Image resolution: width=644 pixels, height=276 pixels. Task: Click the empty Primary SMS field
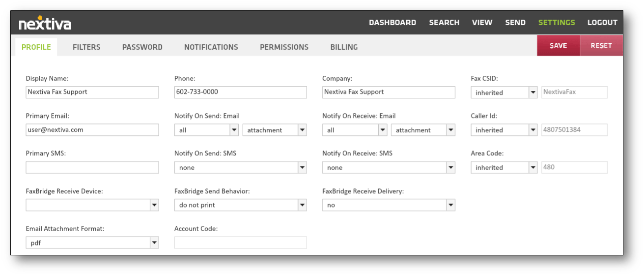[92, 167]
